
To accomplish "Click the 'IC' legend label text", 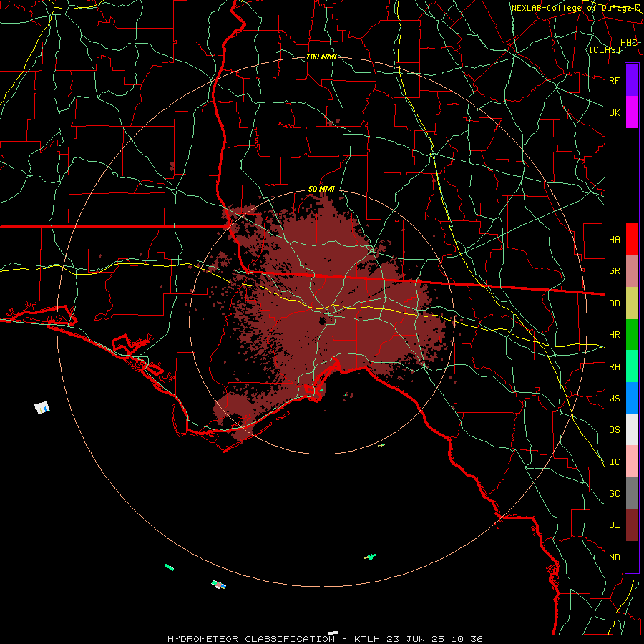I will coord(614,462).
